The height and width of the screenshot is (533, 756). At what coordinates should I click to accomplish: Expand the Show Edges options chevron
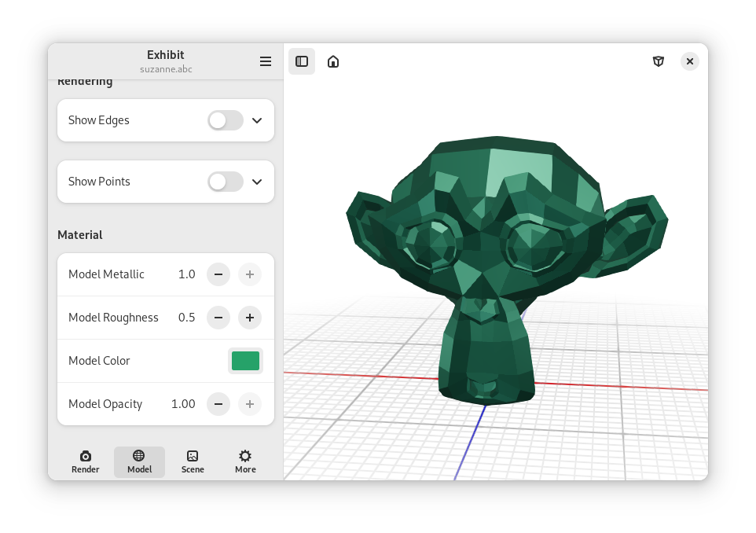tap(257, 120)
